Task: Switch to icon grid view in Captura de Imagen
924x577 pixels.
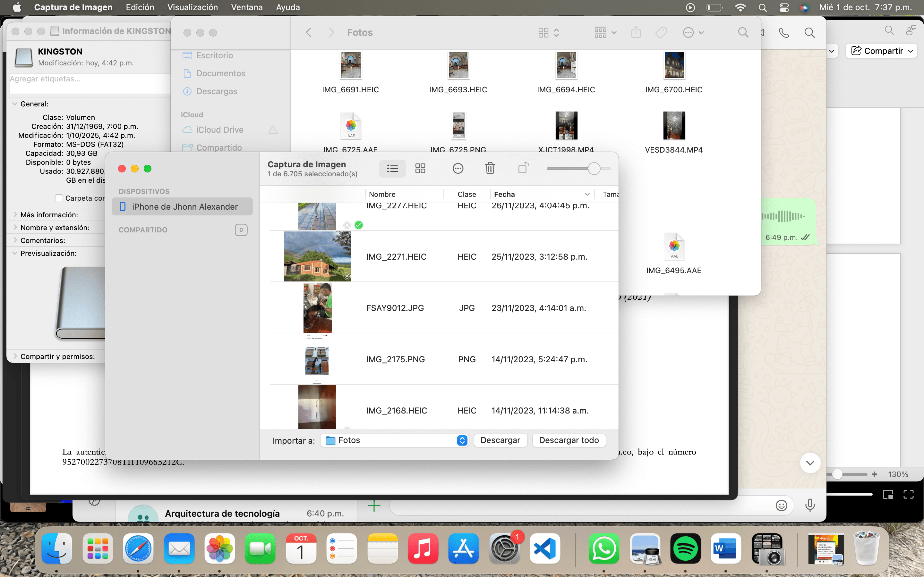Action: (x=420, y=168)
